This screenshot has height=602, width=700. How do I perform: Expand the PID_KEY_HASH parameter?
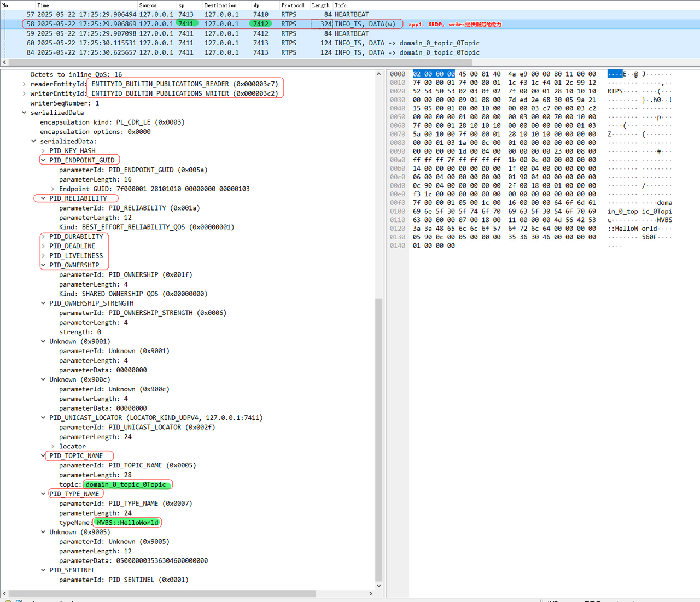(x=43, y=151)
